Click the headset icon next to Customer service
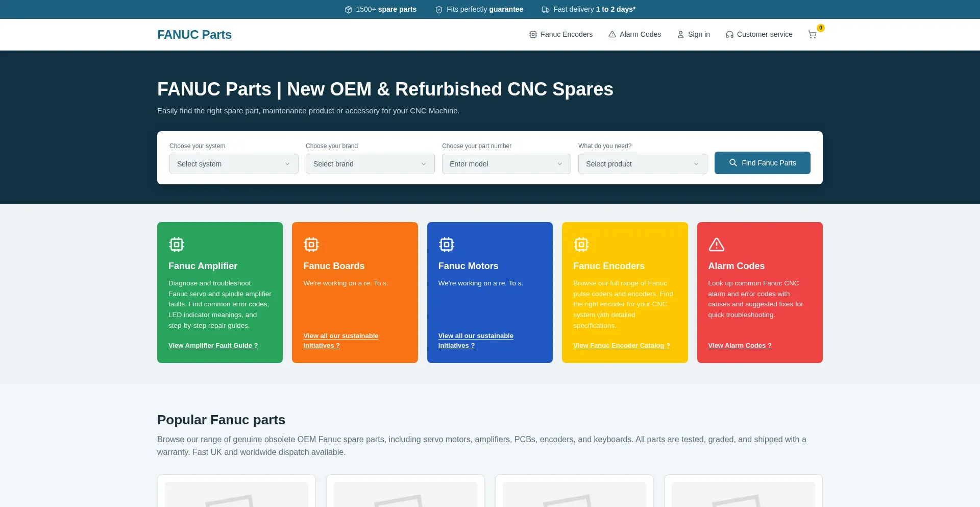Screen dimensions: 980x507 [729, 35]
